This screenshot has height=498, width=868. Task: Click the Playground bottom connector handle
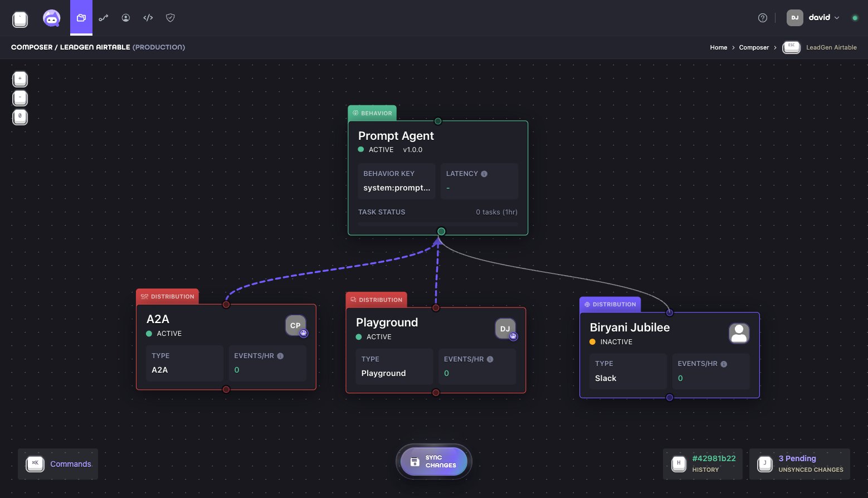point(436,393)
